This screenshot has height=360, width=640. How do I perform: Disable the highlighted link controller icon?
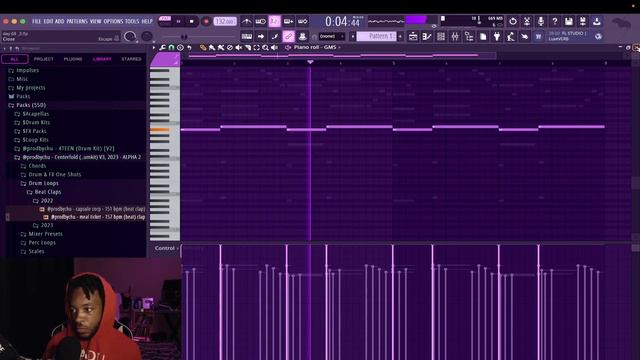pyautogui.click(x=289, y=37)
